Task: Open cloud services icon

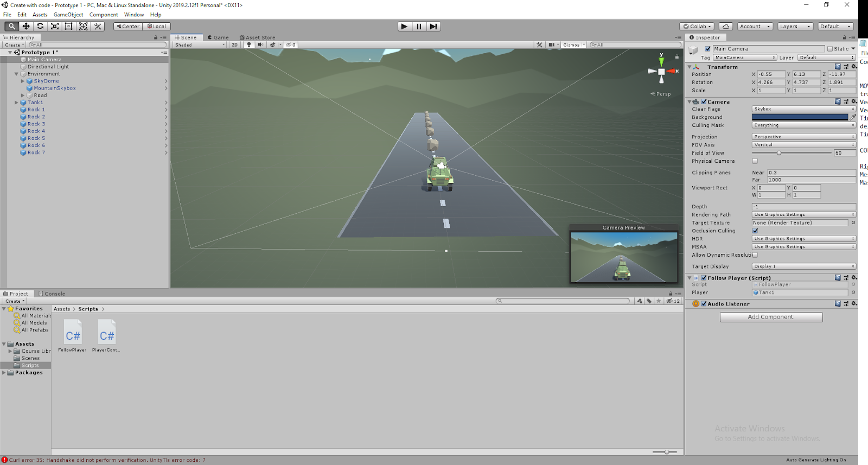Action: (726, 26)
